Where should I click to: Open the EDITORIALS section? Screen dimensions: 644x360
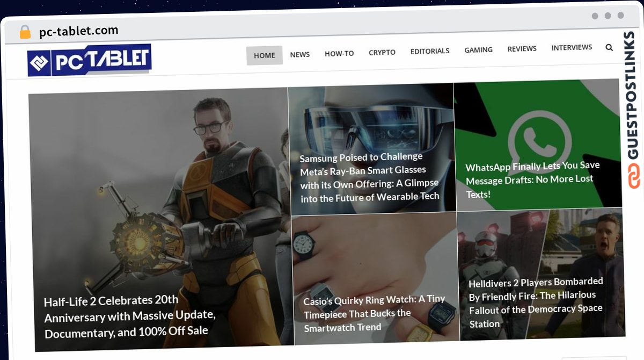click(430, 51)
